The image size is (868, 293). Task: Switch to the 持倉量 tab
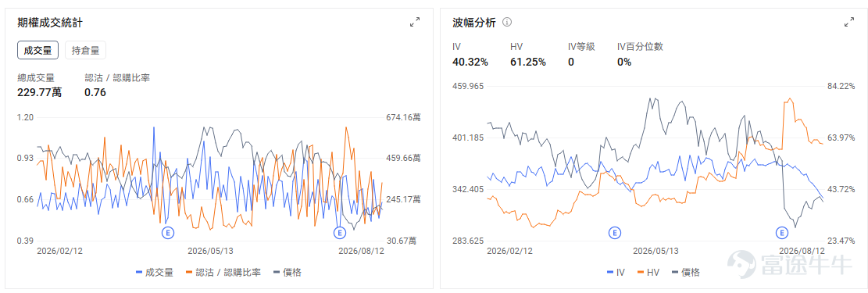pos(85,51)
